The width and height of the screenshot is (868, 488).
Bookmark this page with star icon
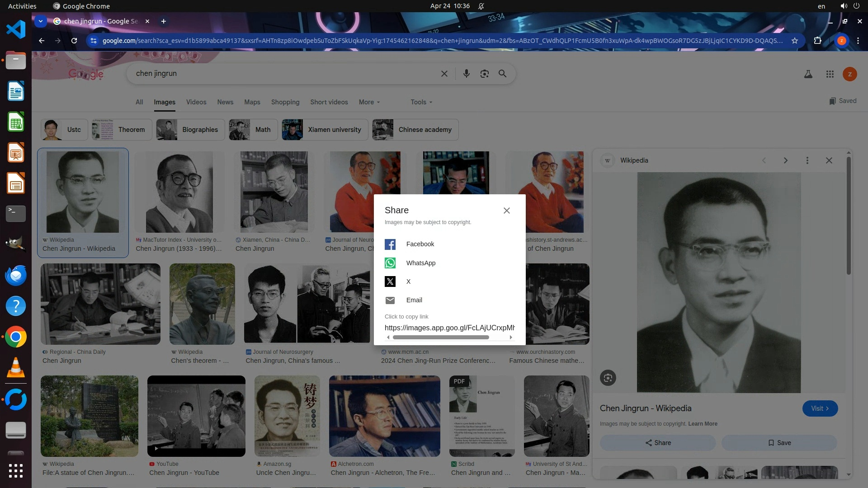tap(794, 41)
